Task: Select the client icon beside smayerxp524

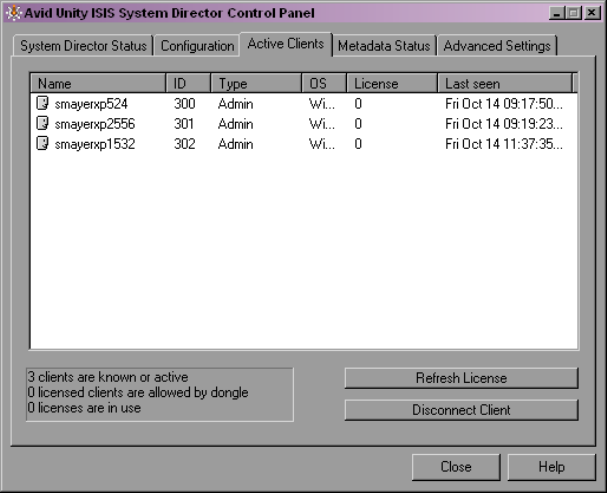Action: tap(43, 103)
